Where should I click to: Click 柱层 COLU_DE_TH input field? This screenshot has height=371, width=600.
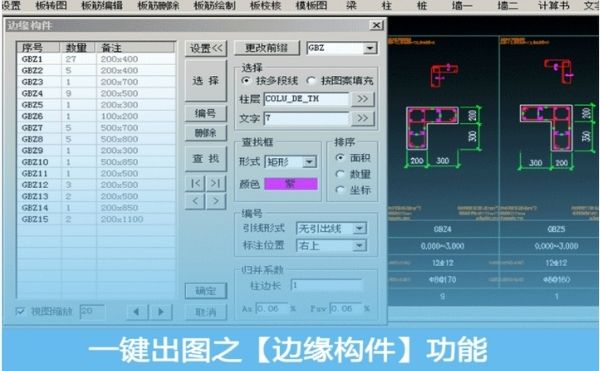(307, 99)
